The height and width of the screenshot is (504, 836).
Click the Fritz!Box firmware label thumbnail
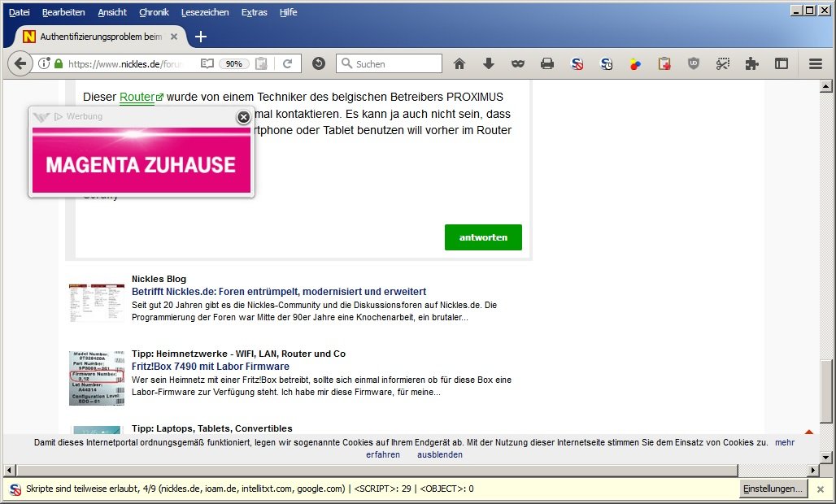[97, 378]
